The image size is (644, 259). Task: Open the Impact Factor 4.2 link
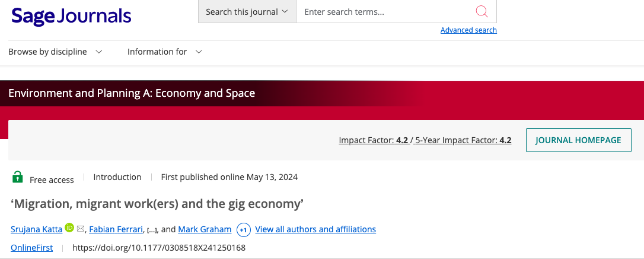tap(373, 141)
